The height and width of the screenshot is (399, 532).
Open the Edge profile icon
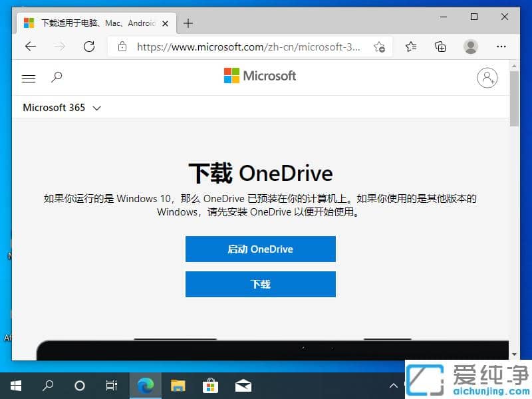471,47
